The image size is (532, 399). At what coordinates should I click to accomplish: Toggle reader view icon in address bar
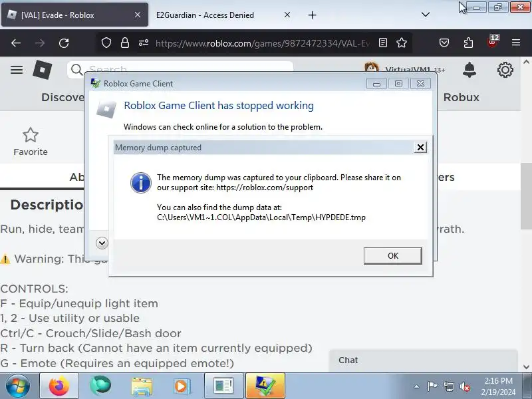click(x=383, y=43)
